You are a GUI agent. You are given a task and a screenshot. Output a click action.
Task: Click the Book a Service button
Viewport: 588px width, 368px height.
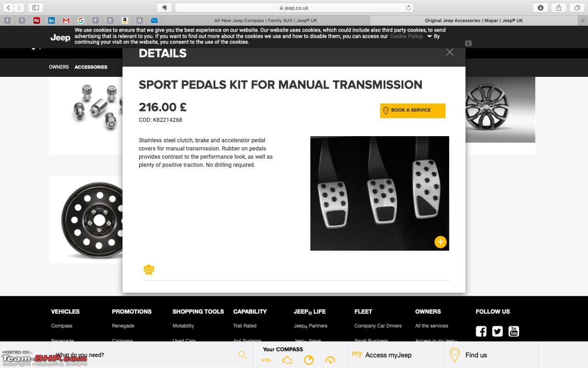(x=413, y=110)
